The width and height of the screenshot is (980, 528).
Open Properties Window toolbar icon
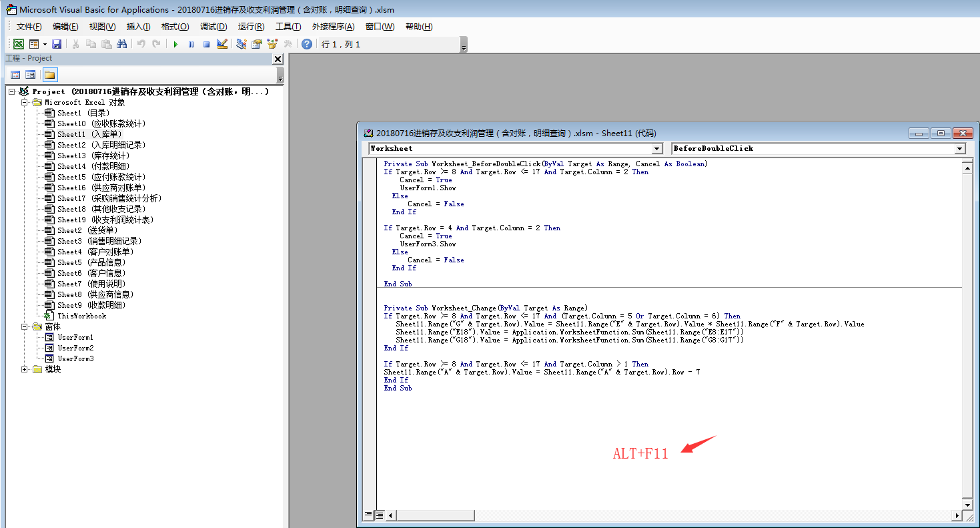[x=257, y=44]
